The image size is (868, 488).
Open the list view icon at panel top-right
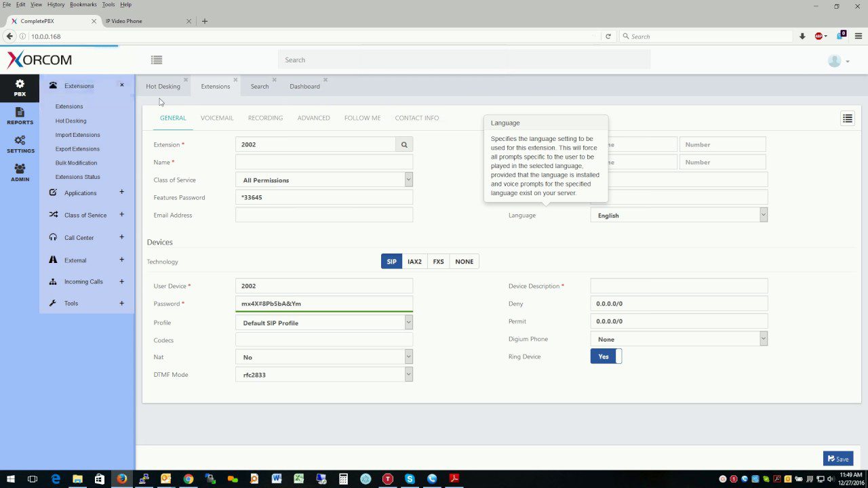click(x=847, y=119)
